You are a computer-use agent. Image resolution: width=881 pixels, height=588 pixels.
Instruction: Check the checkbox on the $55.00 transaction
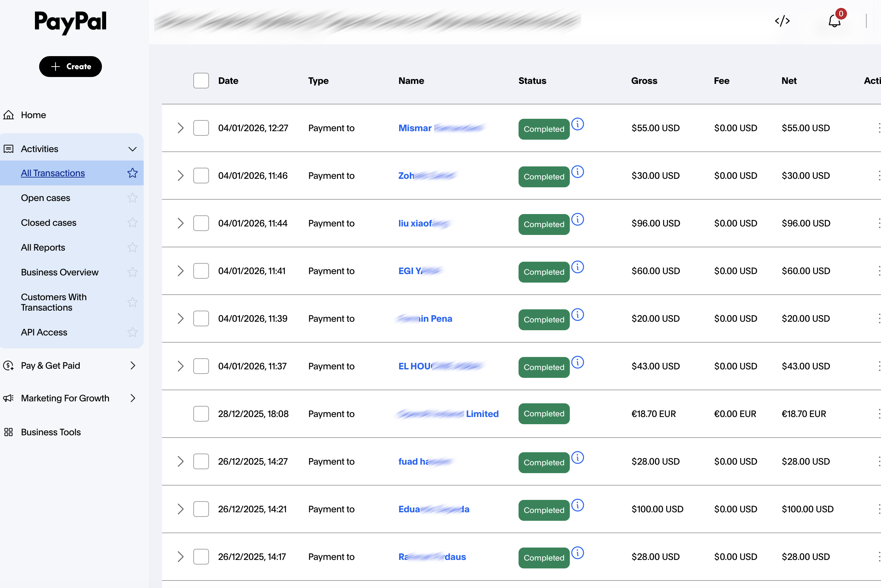coord(201,128)
